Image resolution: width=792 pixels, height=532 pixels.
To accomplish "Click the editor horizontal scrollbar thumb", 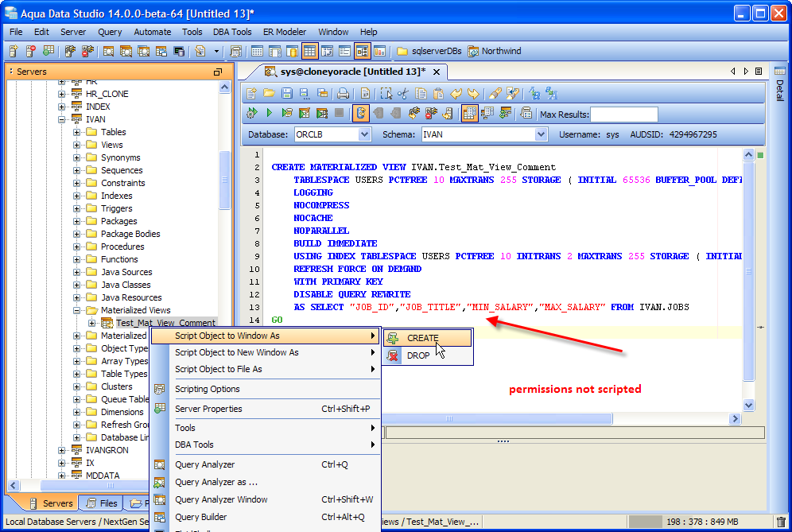I will (497, 419).
